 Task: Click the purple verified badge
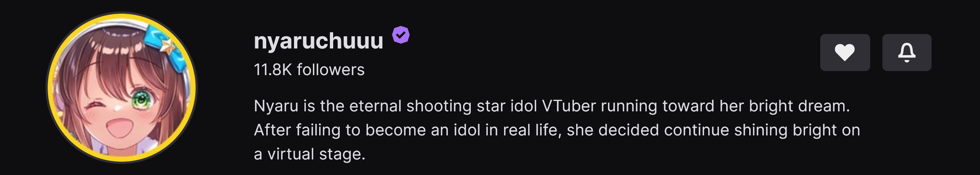[401, 35]
